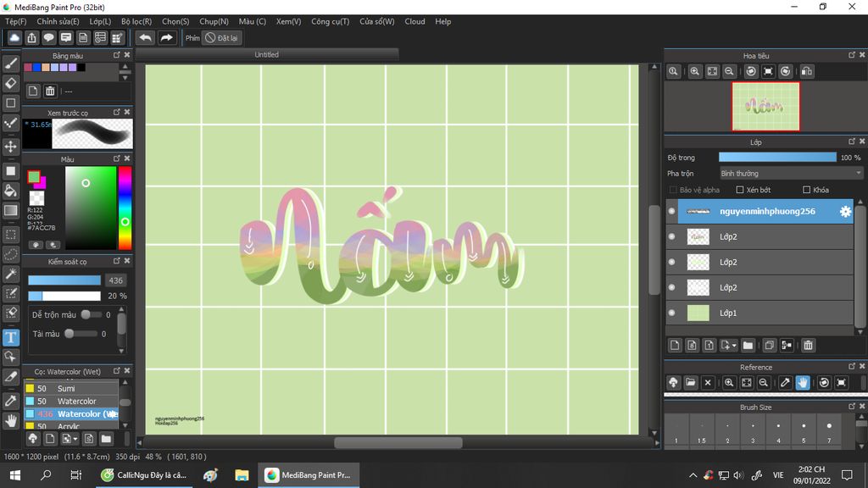Select the Watercolor brush with size 50

pyautogui.click(x=71, y=401)
